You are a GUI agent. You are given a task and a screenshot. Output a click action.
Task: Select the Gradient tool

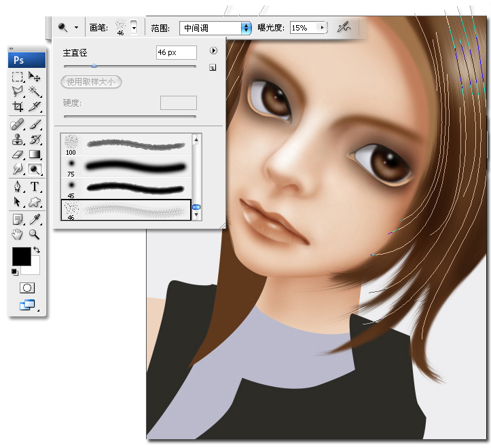[35, 154]
